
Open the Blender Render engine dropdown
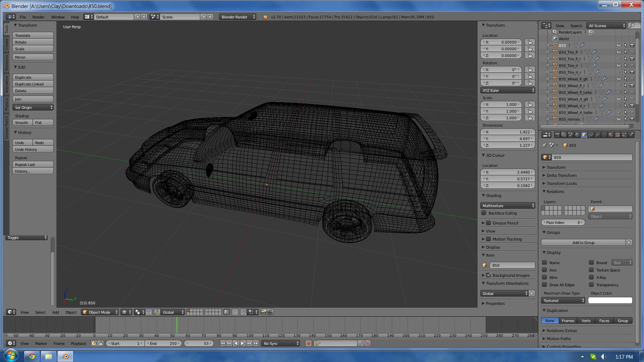coord(237,17)
